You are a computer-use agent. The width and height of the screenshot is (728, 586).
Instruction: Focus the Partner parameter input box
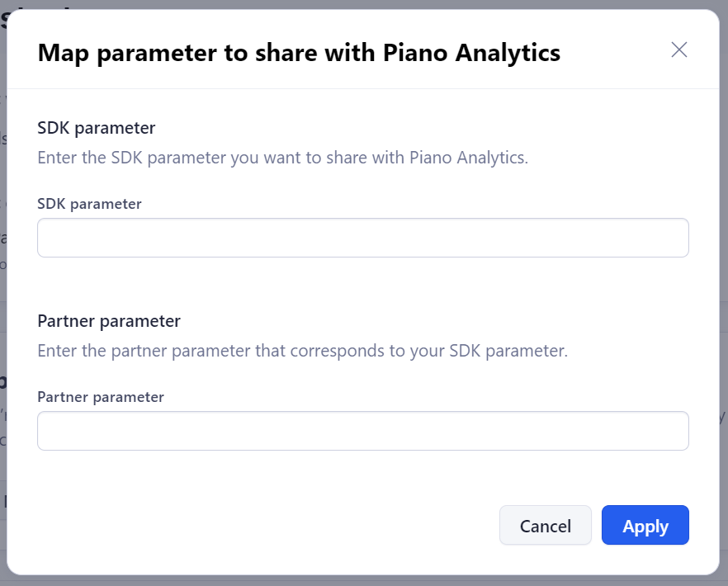(362, 431)
